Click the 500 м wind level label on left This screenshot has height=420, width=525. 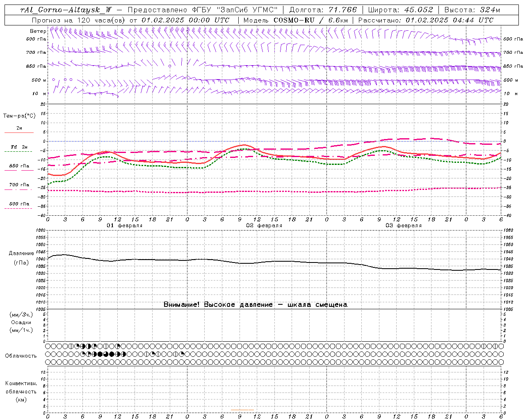39,80
